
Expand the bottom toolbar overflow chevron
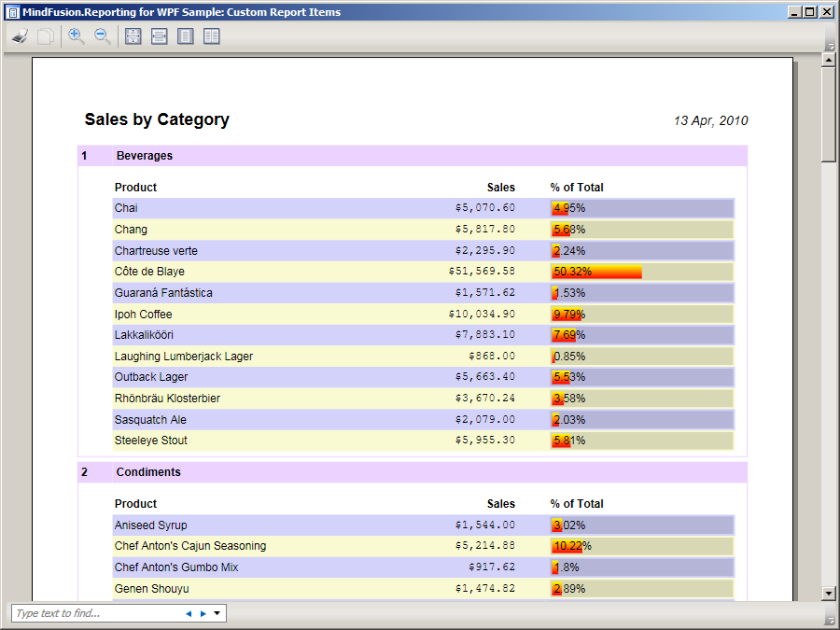coord(830,620)
